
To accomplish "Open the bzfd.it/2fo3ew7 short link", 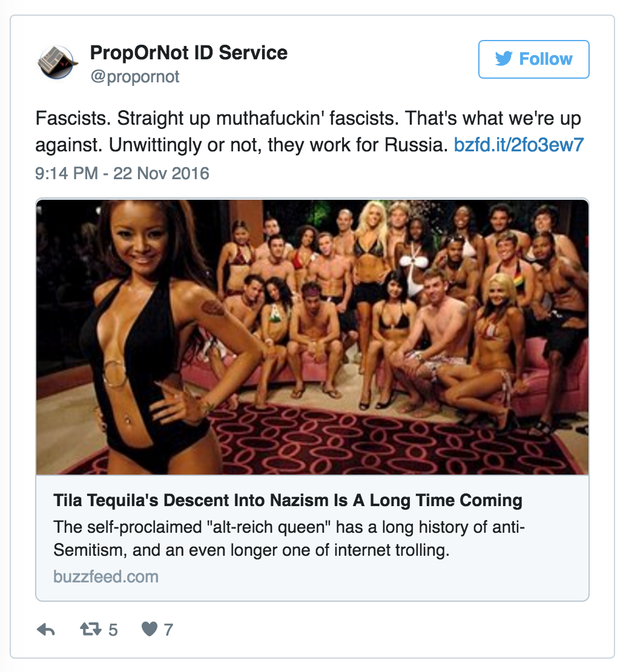I will tap(518, 145).
